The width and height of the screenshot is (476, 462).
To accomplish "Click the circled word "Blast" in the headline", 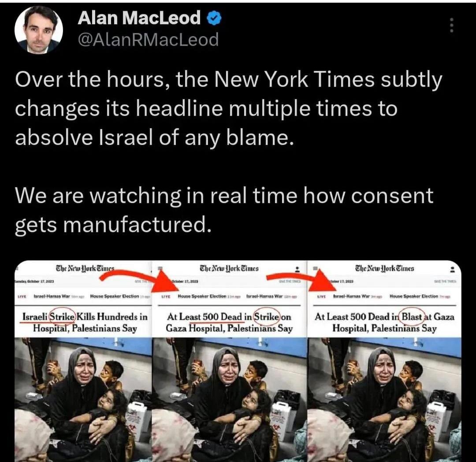I will pos(412,317).
